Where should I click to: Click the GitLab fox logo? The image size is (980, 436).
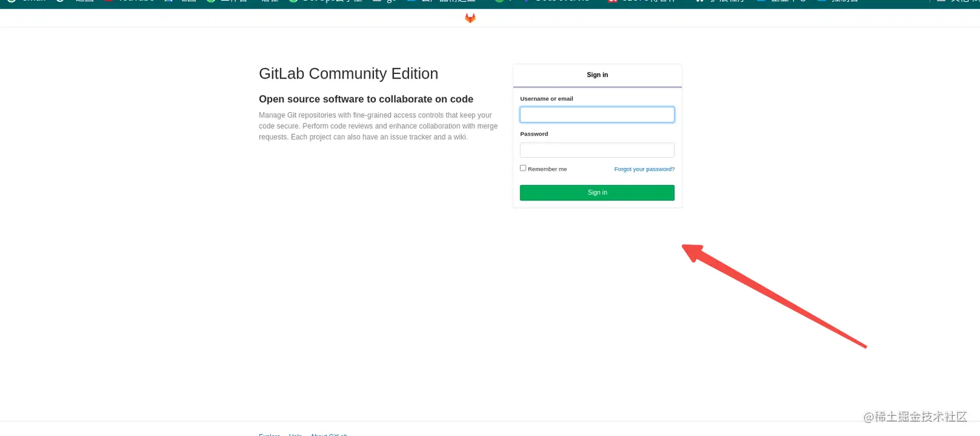coord(470,18)
